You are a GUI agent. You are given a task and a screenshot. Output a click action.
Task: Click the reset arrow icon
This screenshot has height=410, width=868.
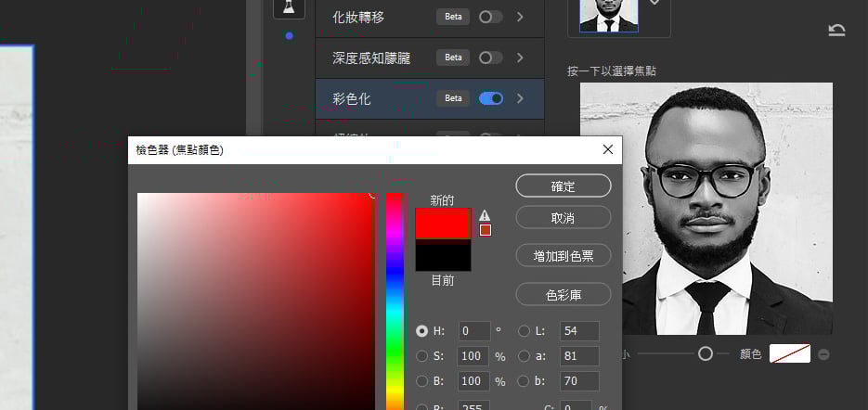[836, 31]
